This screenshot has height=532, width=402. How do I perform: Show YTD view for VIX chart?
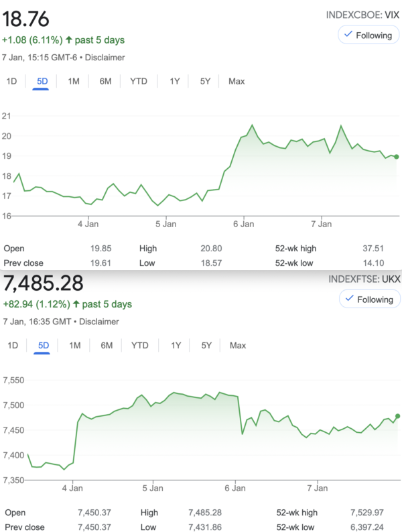(x=139, y=81)
